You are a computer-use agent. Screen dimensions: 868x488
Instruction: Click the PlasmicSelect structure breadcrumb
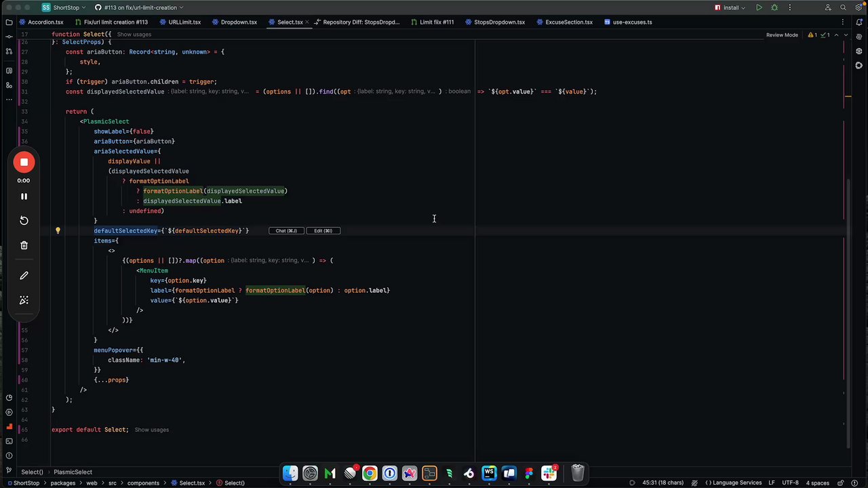click(73, 472)
